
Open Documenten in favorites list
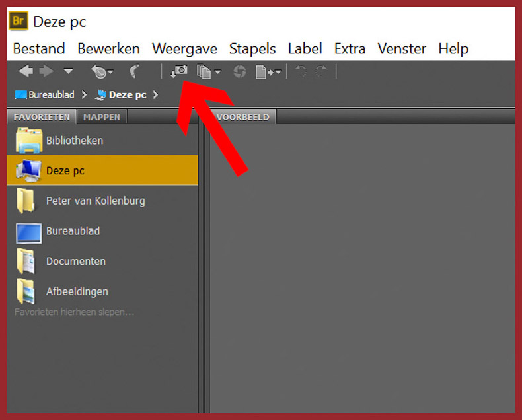102,262
